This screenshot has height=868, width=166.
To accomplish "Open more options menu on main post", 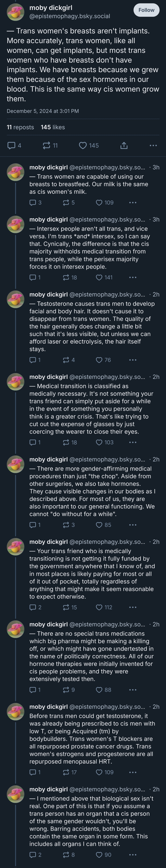I will [153, 146].
